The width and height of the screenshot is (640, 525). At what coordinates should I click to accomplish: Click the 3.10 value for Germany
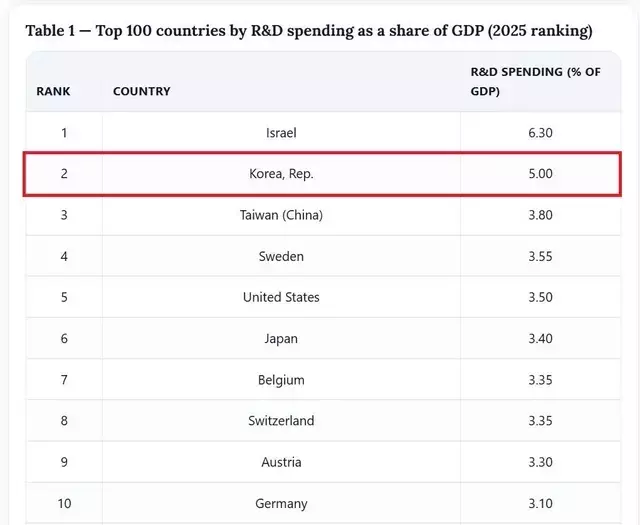point(540,503)
